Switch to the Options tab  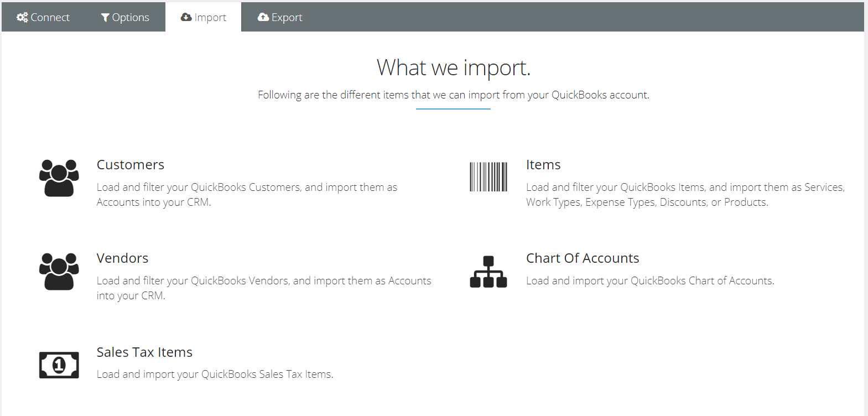pos(125,17)
